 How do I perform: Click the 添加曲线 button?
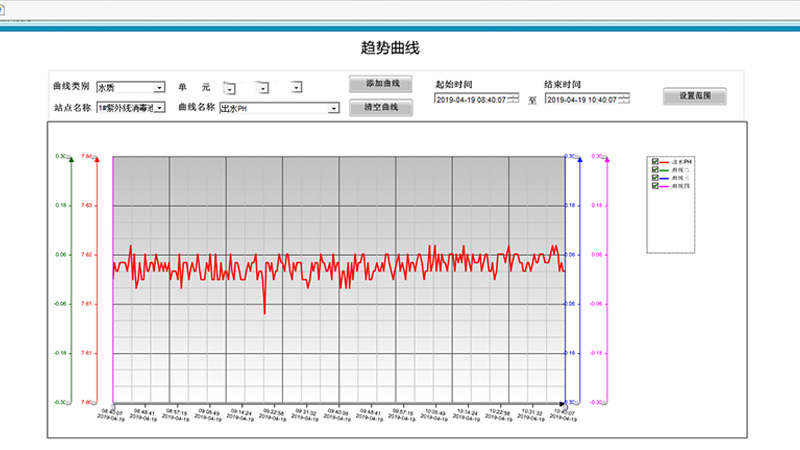pos(381,84)
